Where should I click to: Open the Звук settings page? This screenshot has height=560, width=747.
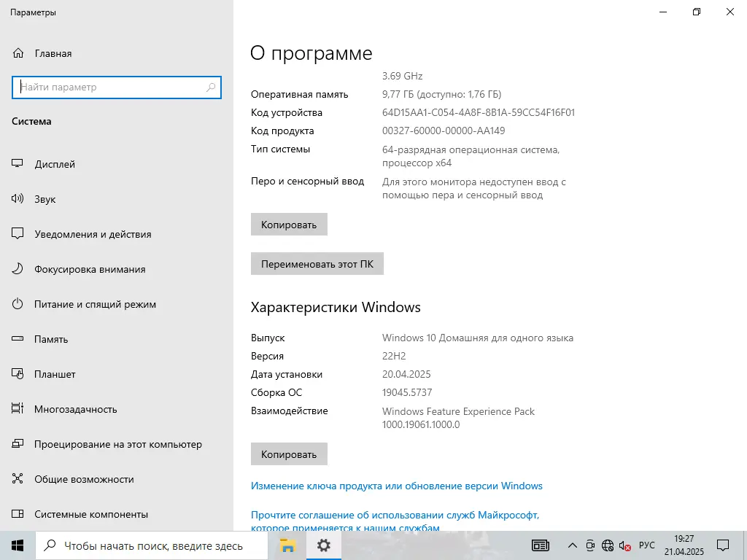tap(117, 199)
